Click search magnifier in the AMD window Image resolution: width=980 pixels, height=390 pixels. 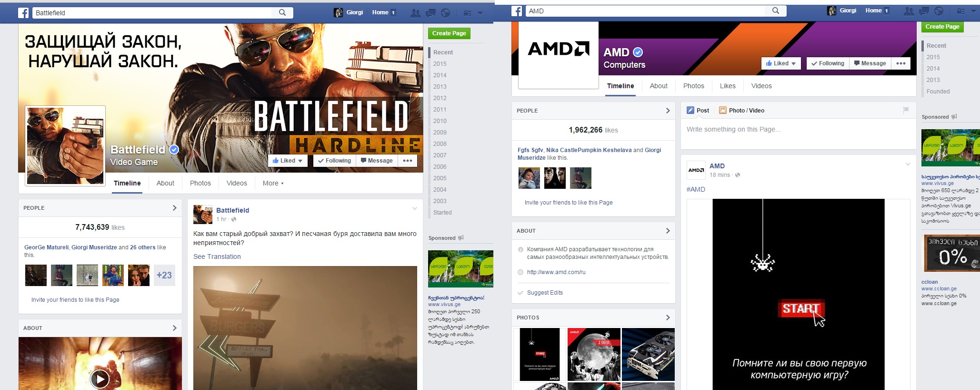pos(776,10)
